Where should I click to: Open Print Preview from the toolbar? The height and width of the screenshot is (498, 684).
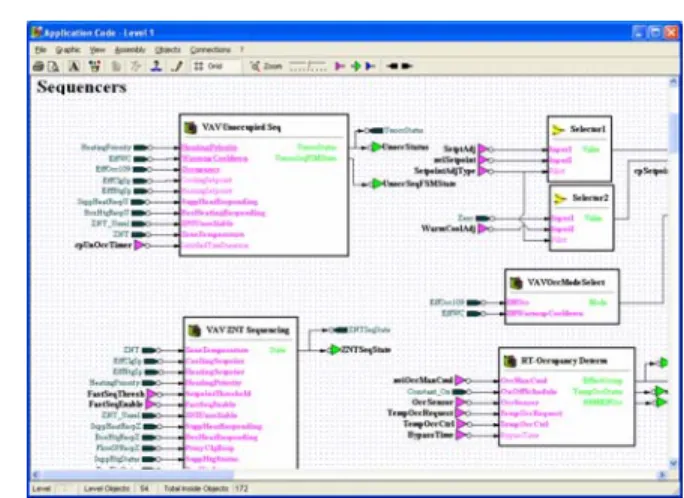pos(54,66)
